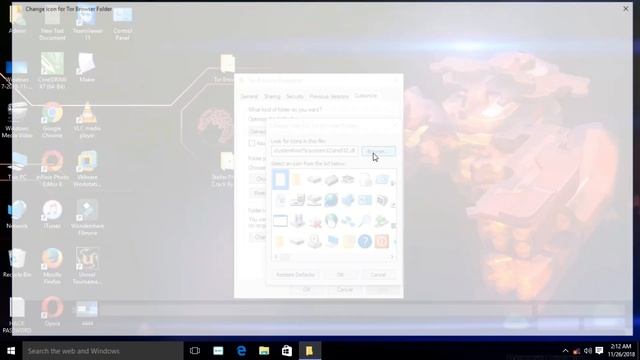The height and width of the screenshot is (360, 640).
Task: Open the Action Center notifications icon
Action: pos(599,351)
